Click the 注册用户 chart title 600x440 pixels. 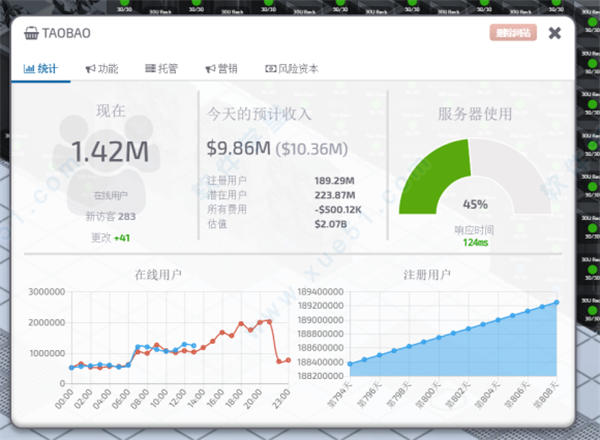[427, 275]
